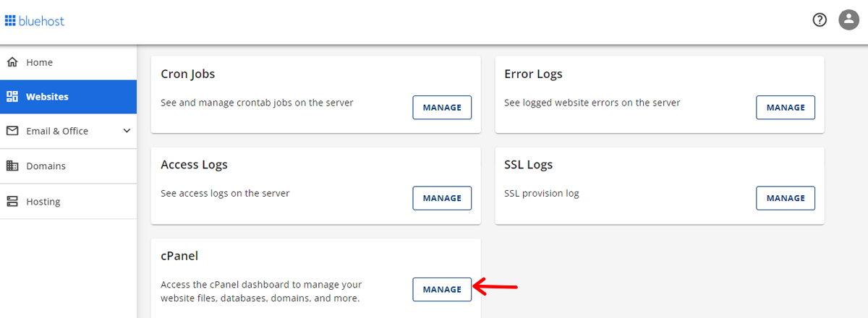Screen dimensions: 868x318
Task: Go to Home in sidebar
Action: (68, 62)
